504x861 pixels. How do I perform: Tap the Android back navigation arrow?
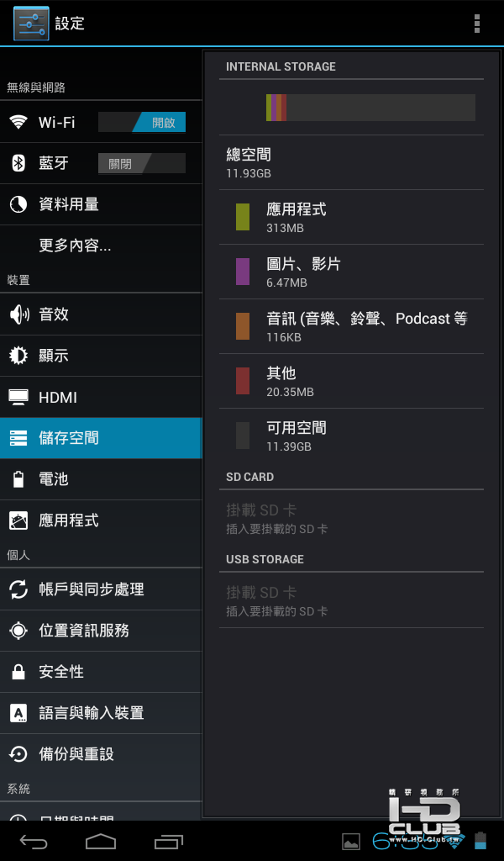click(x=34, y=841)
